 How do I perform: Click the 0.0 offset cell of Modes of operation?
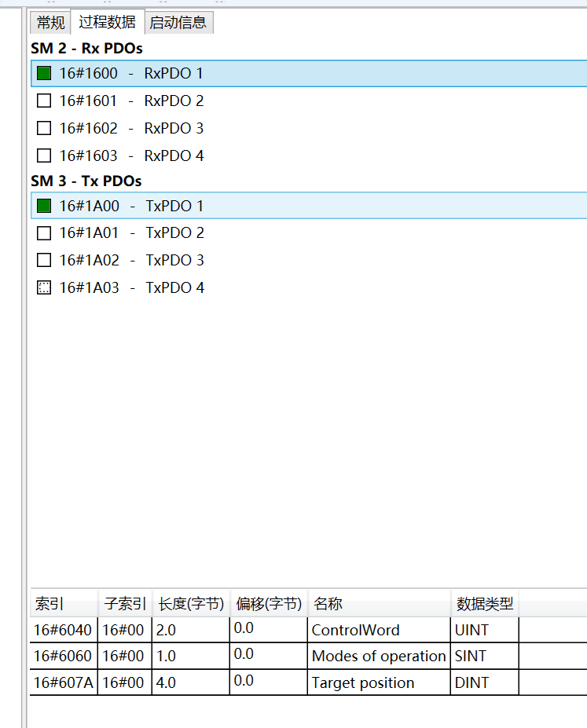(x=269, y=656)
